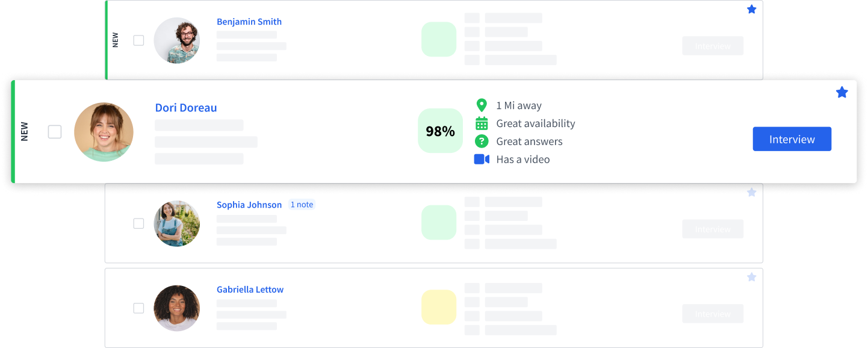Open the '1 note' tag on Sophia Johnson
The image size is (868, 348).
pos(302,205)
